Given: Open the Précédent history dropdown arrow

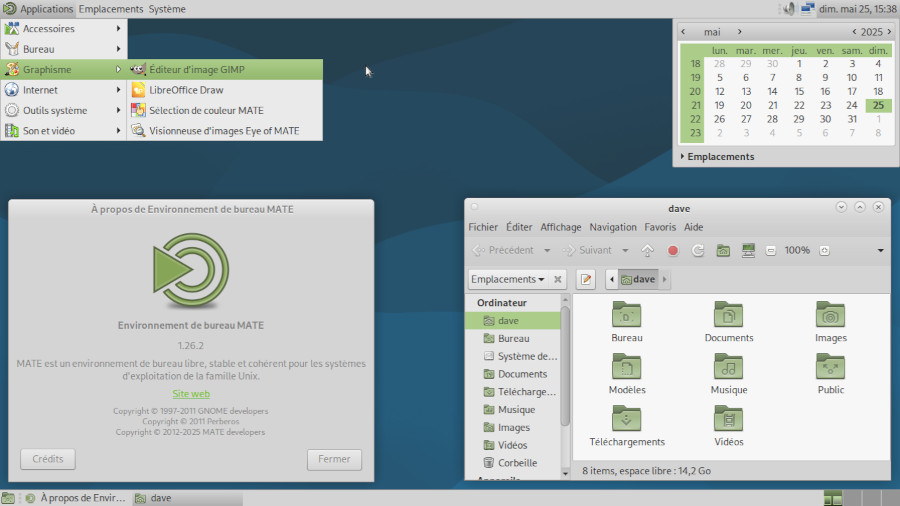Looking at the screenshot, I should point(547,250).
